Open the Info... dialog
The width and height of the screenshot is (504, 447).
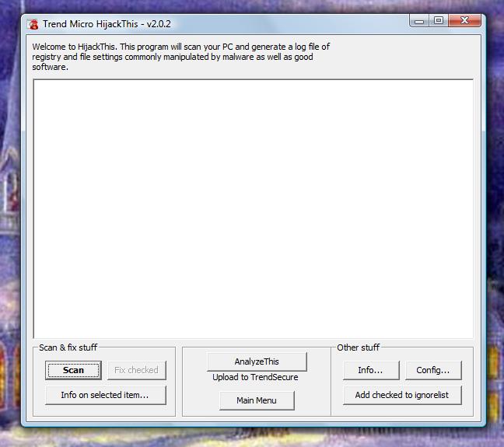click(x=371, y=370)
